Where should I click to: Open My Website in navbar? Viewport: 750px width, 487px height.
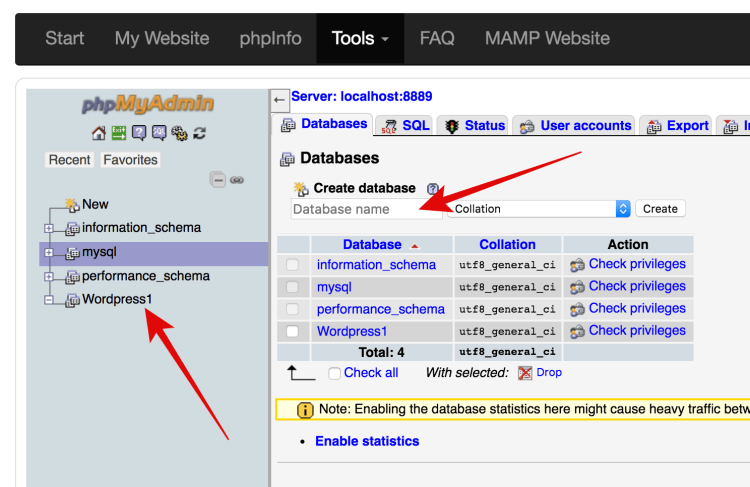click(162, 38)
